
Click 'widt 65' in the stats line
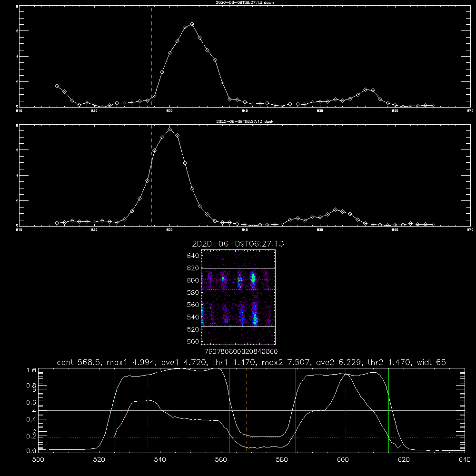(x=431, y=362)
